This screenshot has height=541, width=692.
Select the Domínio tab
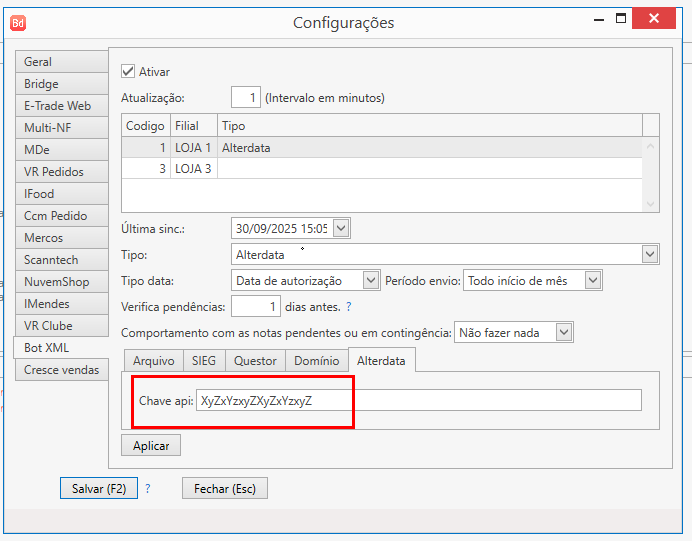pos(317,360)
